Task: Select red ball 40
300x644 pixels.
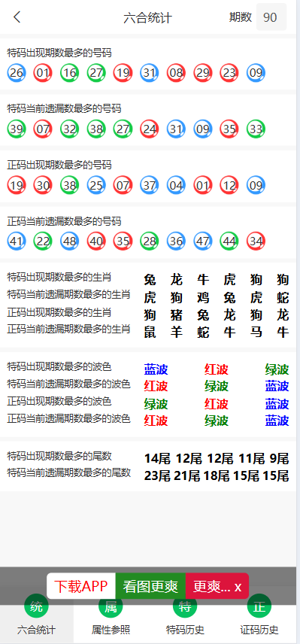Action: (x=96, y=241)
